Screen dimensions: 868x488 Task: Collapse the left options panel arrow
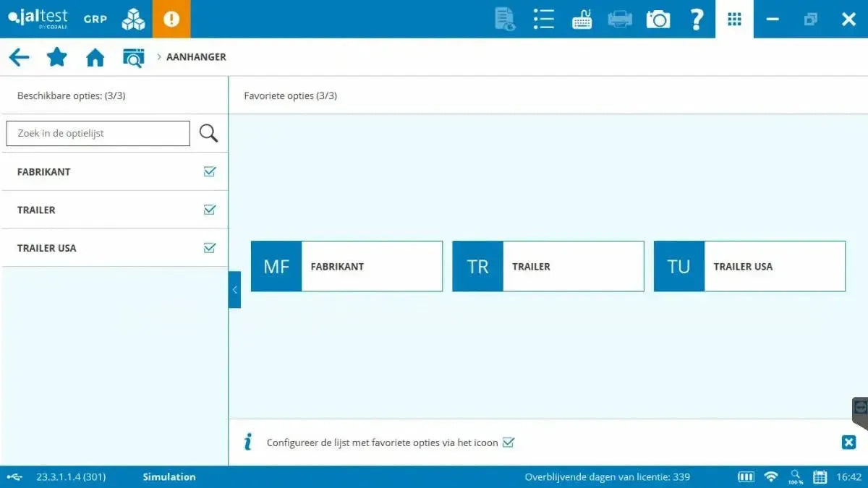234,289
